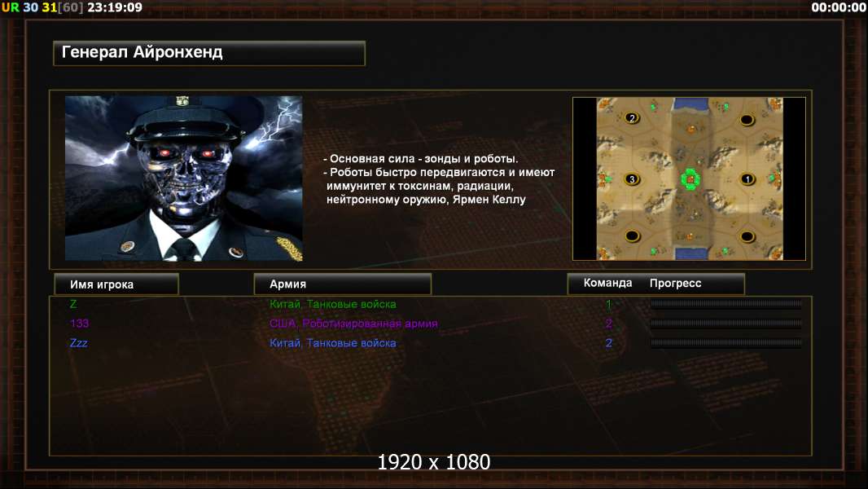Screen dimensions: 868x489
Task: Click the progress bar for player Z
Action: pos(726,303)
